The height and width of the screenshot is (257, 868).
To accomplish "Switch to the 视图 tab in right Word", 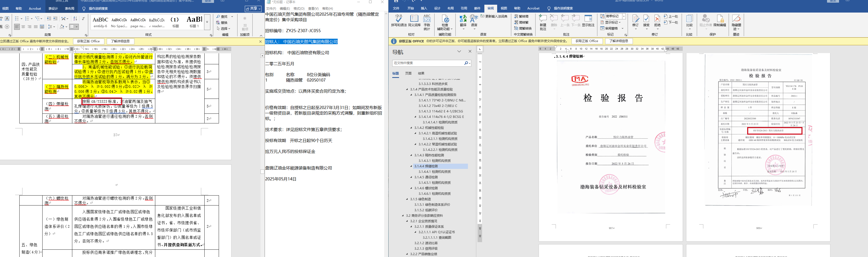I will click(x=504, y=8).
